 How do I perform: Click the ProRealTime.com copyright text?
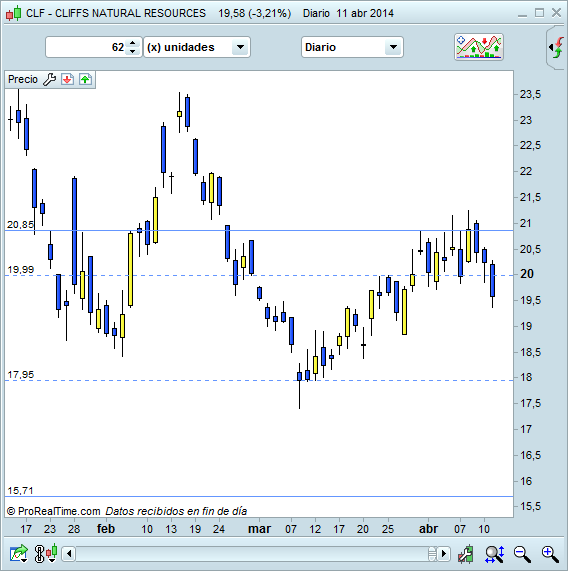[x=54, y=511]
